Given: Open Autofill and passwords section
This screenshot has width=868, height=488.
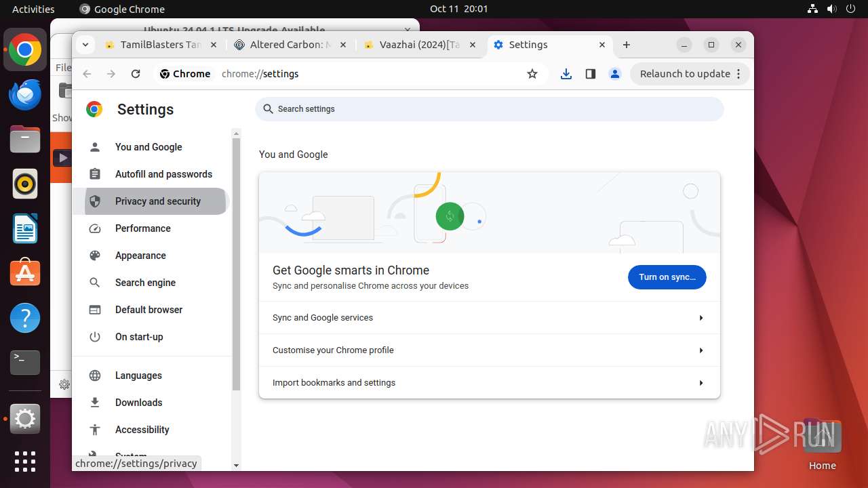Looking at the screenshot, I should click(x=152, y=174).
